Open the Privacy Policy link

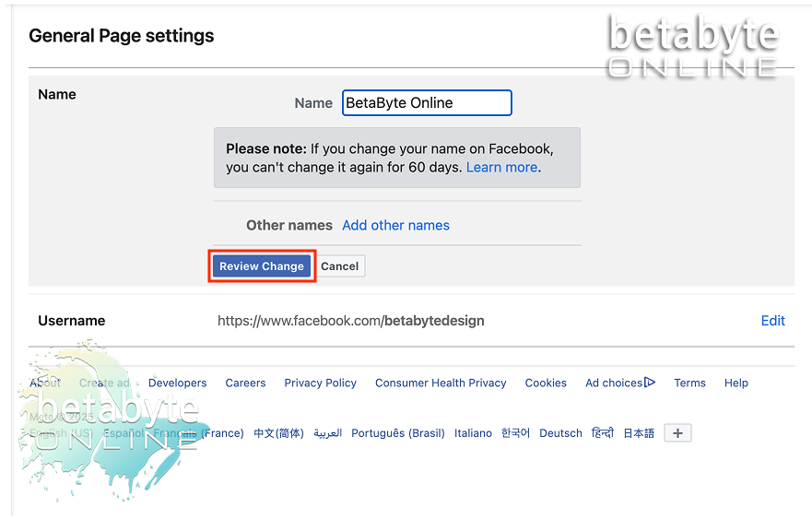pyautogui.click(x=320, y=383)
